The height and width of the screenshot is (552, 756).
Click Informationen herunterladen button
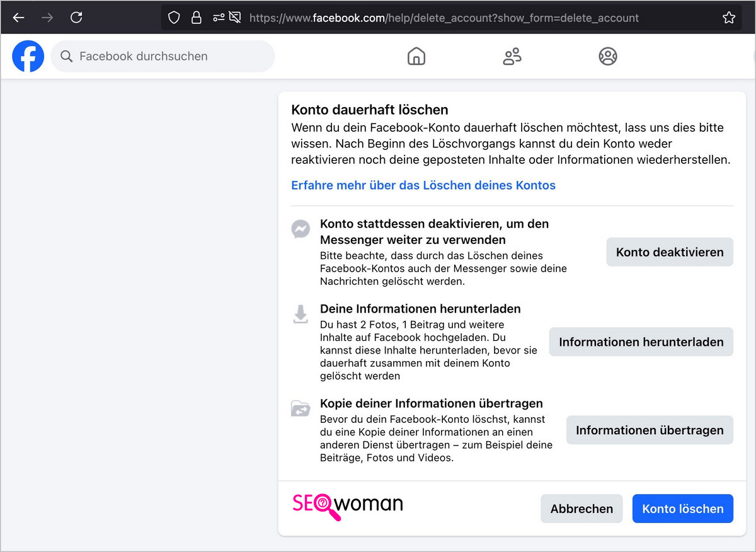tap(641, 342)
